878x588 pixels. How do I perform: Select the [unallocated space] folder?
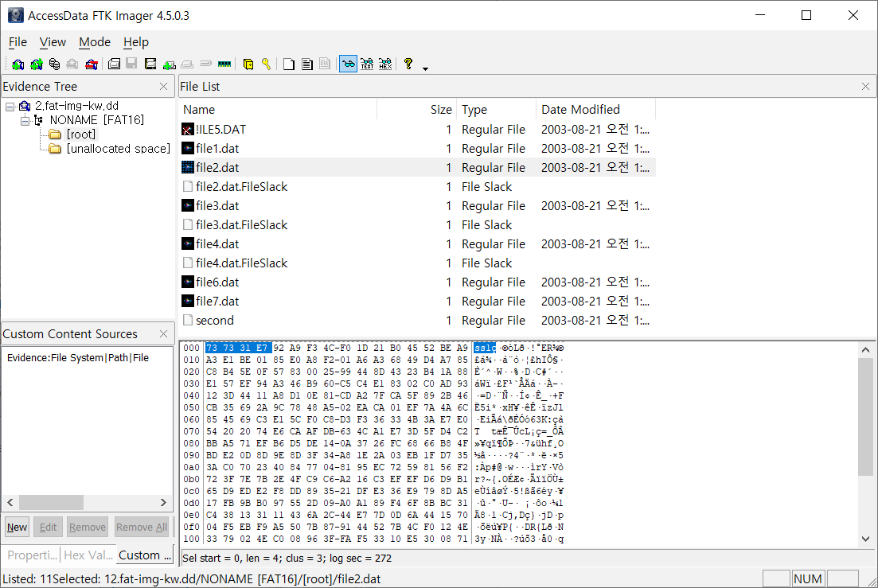(118, 149)
